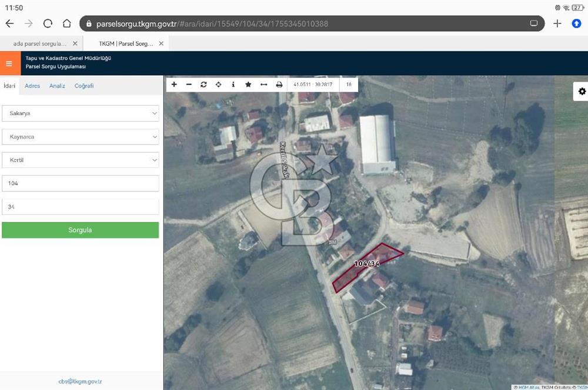Expand the Kertil neighborhood dropdown
Screen dimensions: 588x390
click(80, 160)
